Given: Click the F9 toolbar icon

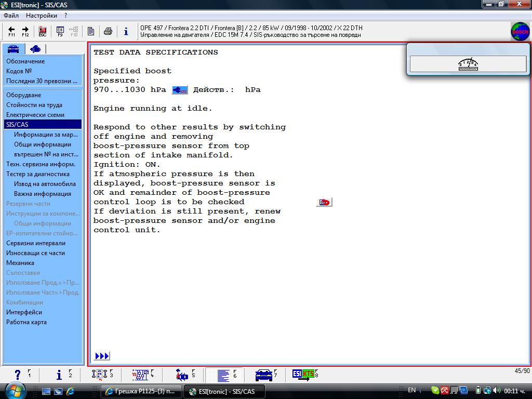Looking at the screenshot, I should click(x=60, y=31).
